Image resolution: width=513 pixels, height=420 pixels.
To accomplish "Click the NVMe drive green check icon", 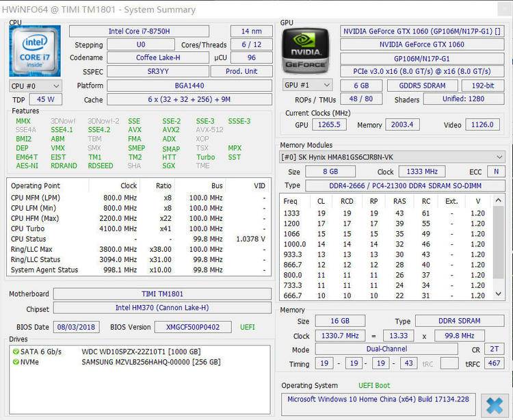I will 15,362.
